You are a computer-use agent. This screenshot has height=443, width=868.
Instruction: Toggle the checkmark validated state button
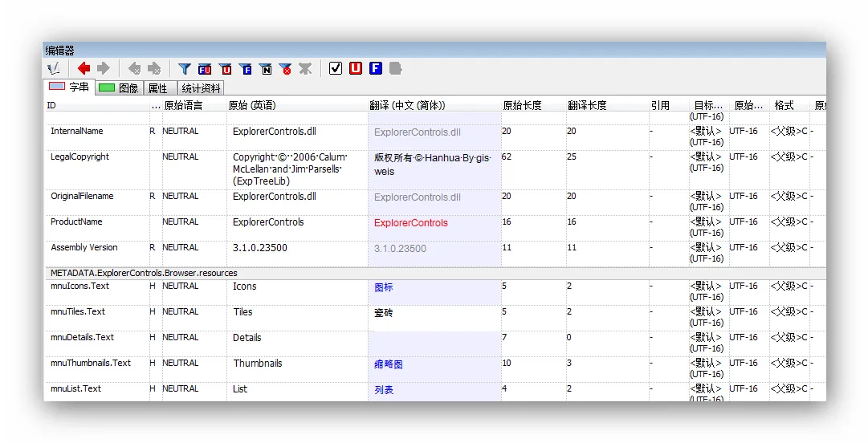(x=336, y=68)
